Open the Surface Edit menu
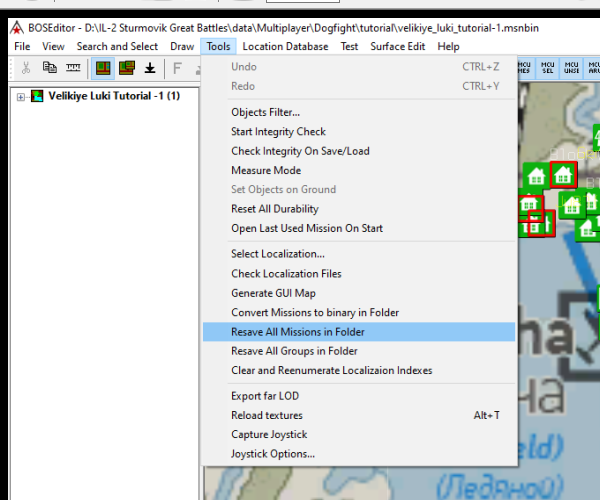600x500 pixels. click(x=398, y=46)
